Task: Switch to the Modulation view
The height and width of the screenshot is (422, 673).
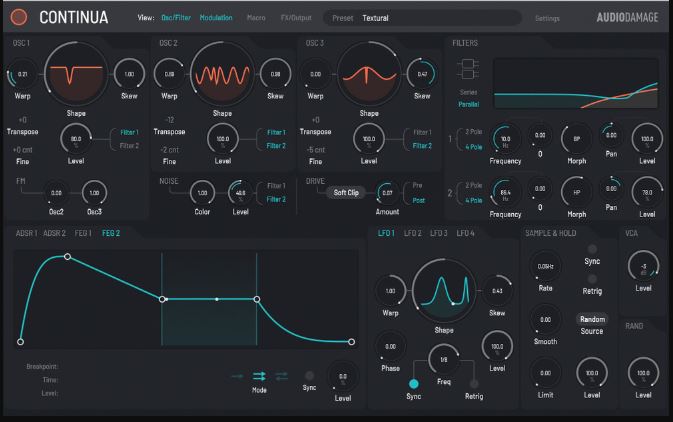Action: tap(216, 18)
